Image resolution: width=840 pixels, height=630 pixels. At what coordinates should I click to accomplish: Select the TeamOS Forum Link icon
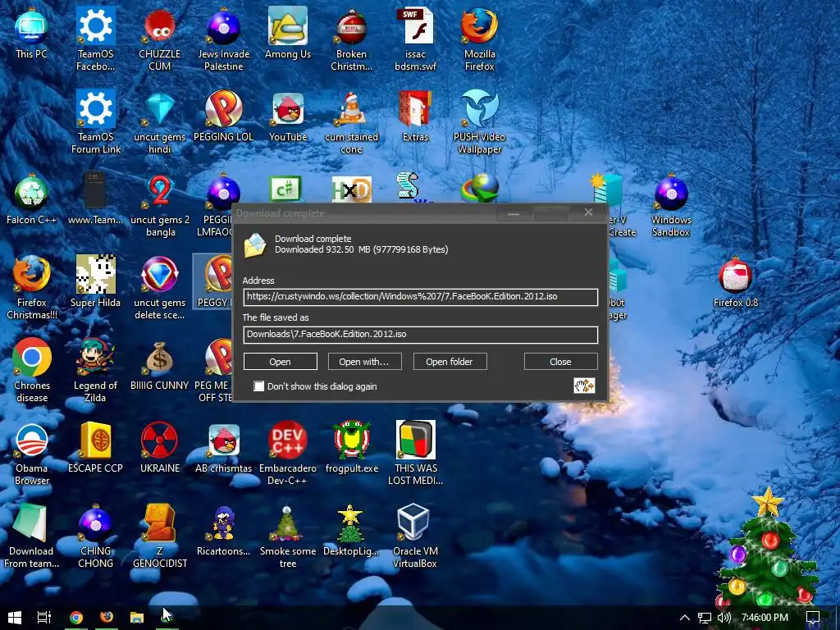pos(96,122)
